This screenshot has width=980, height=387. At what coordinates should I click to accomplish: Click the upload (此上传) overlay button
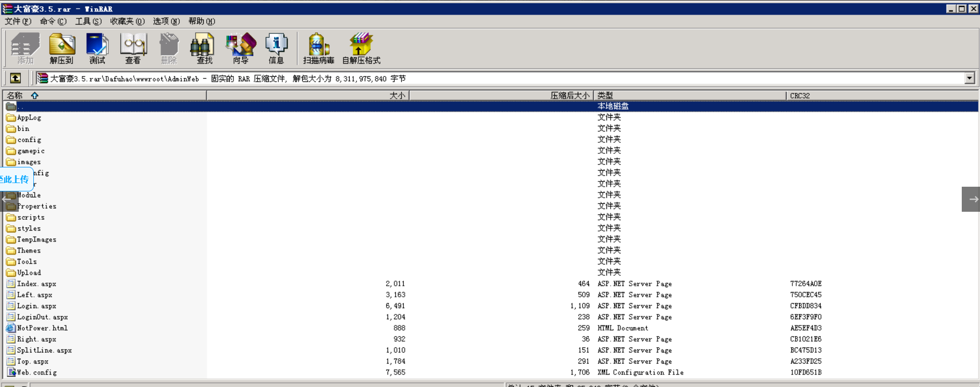pyautogui.click(x=16, y=179)
